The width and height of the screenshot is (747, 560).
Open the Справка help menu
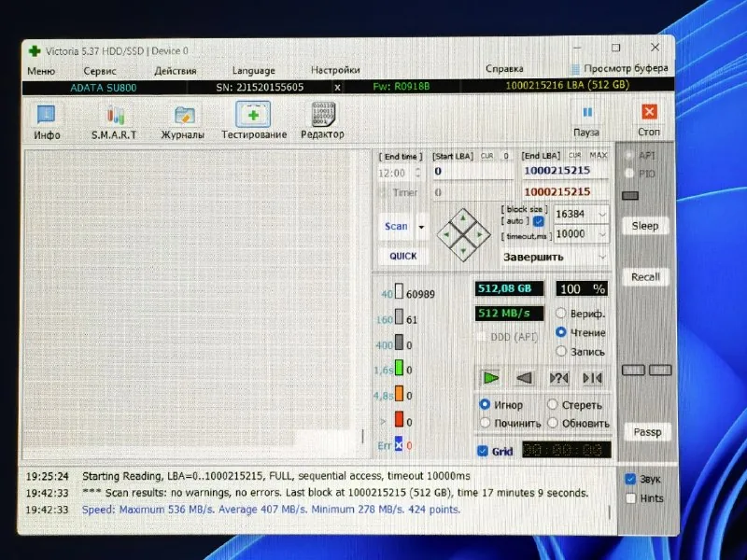coord(504,68)
